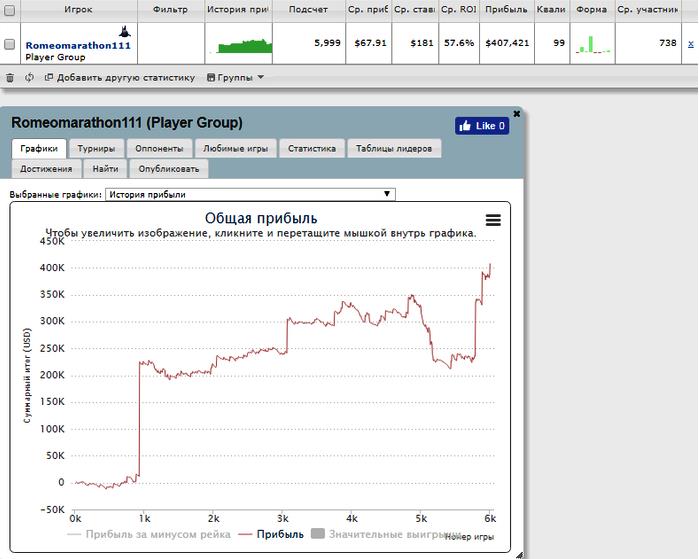Click the Общая прибыль chart title
This screenshot has height=559, width=699.
click(x=261, y=218)
